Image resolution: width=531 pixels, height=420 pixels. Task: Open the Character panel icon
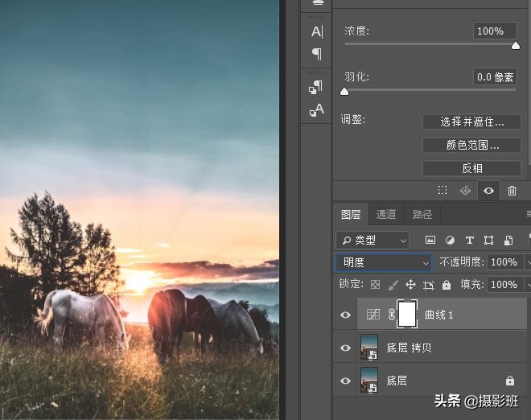[317, 31]
